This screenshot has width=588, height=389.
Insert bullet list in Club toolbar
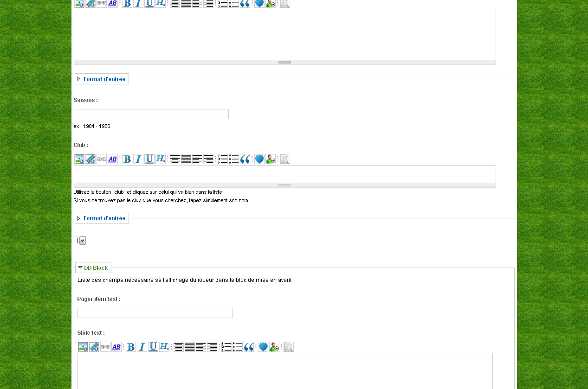(x=234, y=159)
